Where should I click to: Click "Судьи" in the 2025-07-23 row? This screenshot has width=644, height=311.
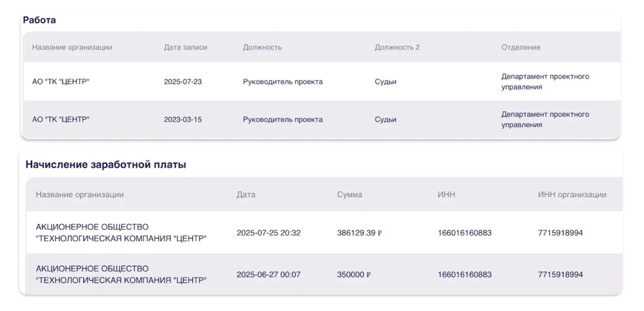click(x=386, y=82)
